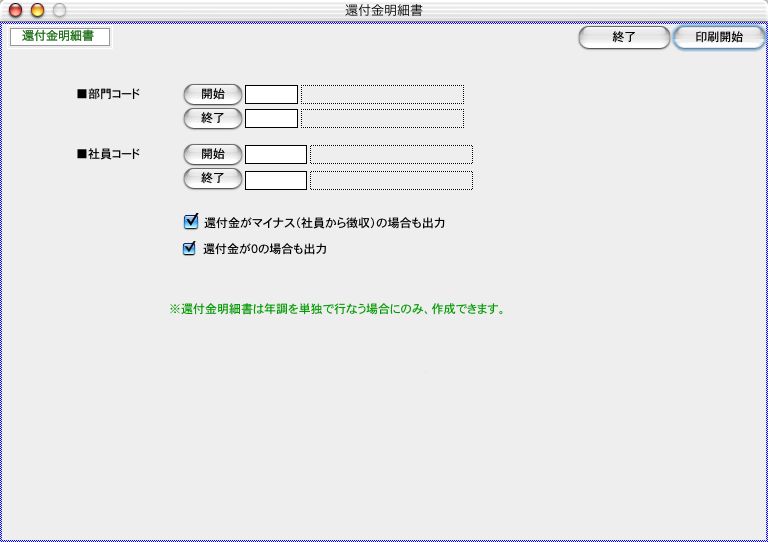The width and height of the screenshot is (768, 542).
Task: Click the 部門コード start name display box
Action: [x=382, y=95]
